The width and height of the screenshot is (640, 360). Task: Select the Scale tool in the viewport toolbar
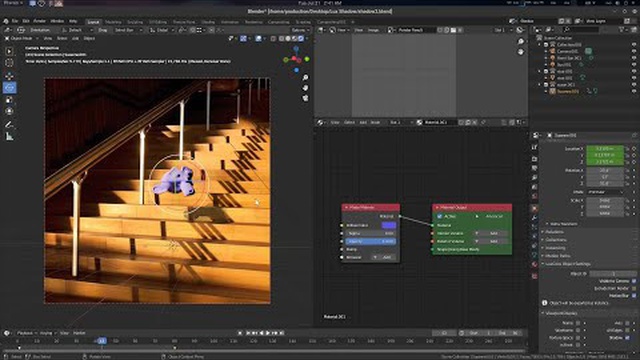coord(9,100)
